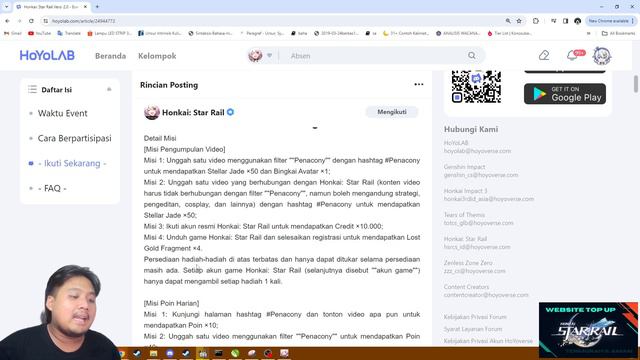640x360 pixels.
Task: Click the Zenless Zone Zero contact email
Action: 474,271
